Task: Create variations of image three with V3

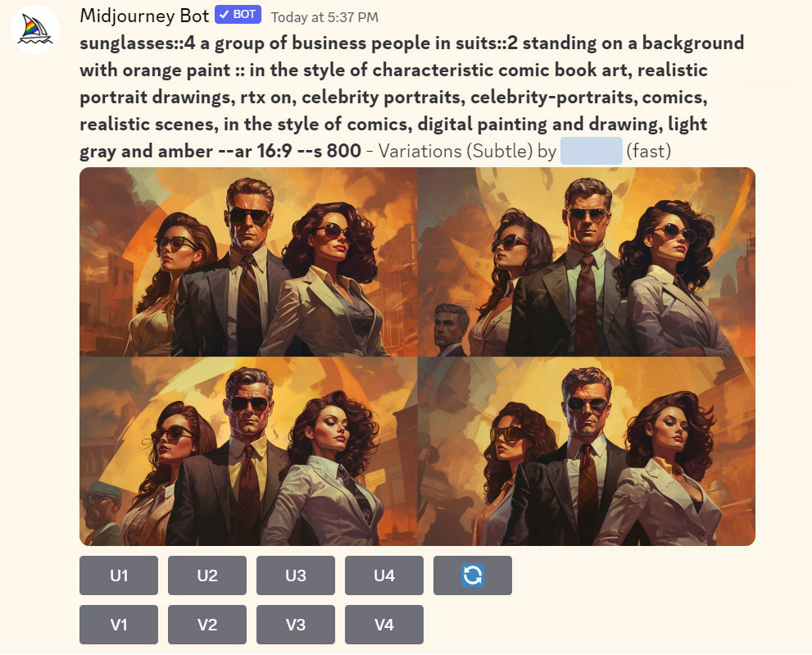Action: 296,625
